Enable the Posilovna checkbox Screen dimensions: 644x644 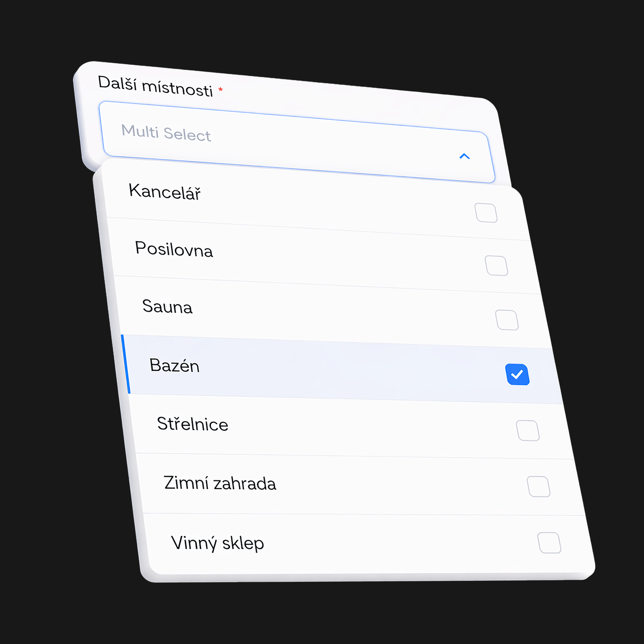pyautogui.click(x=496, y=266)
